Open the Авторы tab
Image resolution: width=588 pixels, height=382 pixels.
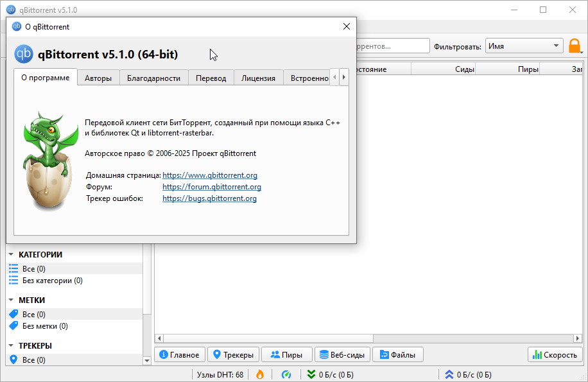pyautogui.click(x=98, y=78)
